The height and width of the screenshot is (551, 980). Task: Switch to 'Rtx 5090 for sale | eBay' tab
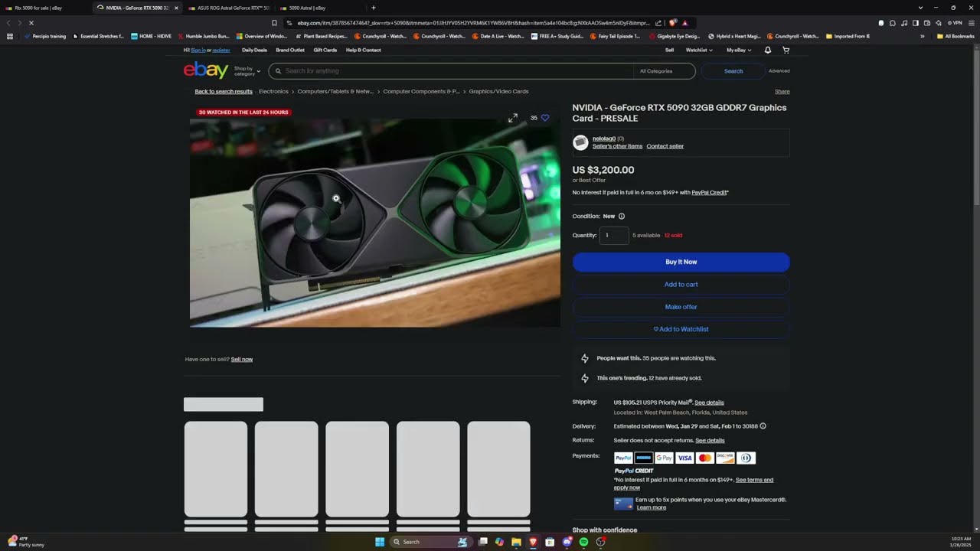pyautogui.click(x=44, y=8)
